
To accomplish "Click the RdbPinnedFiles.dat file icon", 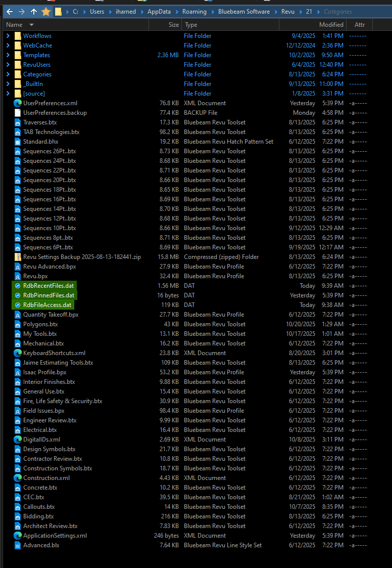I will (x=17, y=295).
